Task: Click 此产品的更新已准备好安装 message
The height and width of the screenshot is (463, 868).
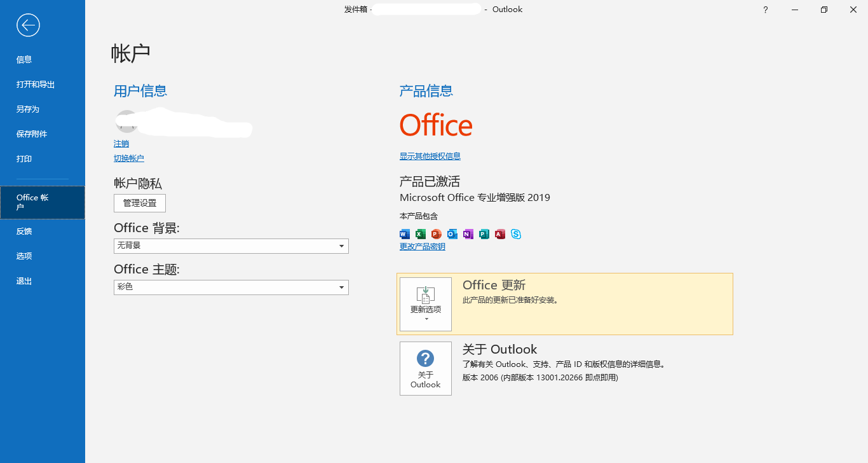Action: (x=511, y=300)
